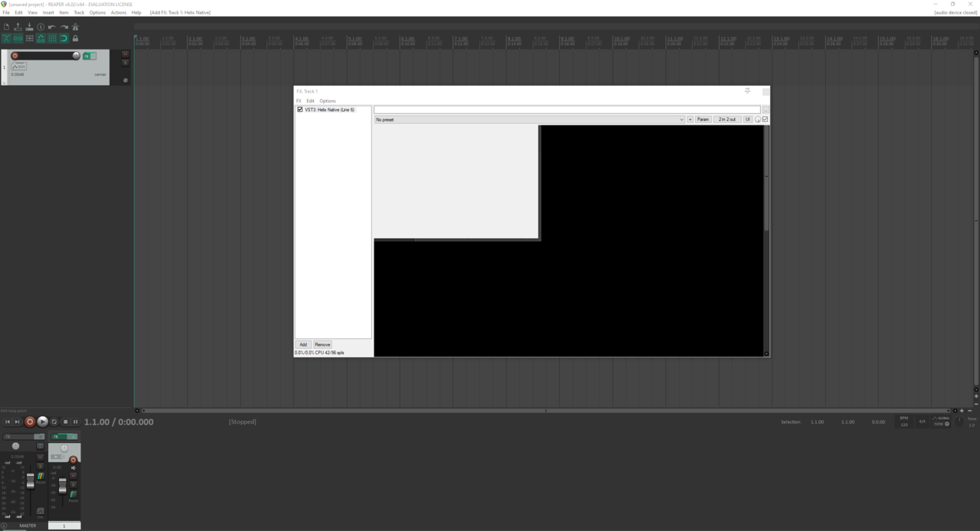Click the Add button in FX window

(303, 344)
